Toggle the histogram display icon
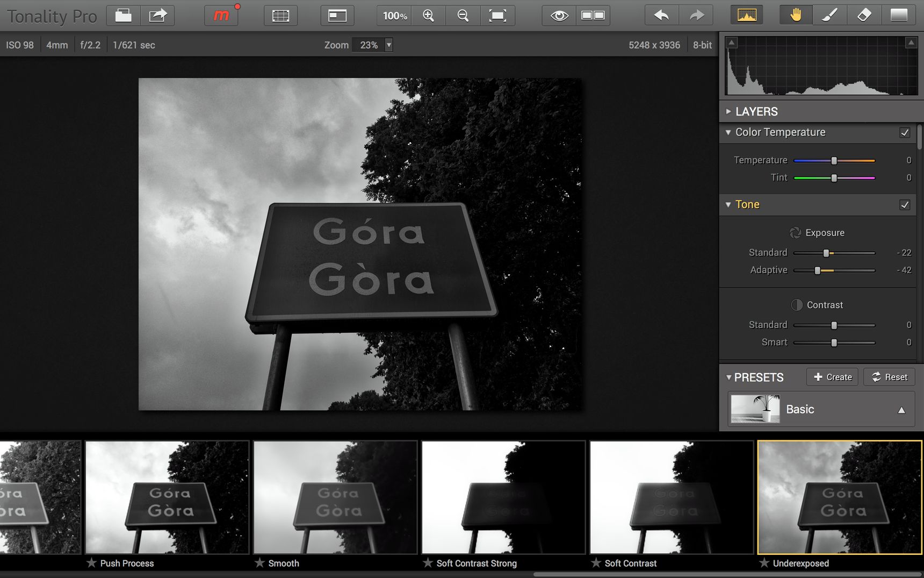The image size is (924, 578). coord(747,16)
